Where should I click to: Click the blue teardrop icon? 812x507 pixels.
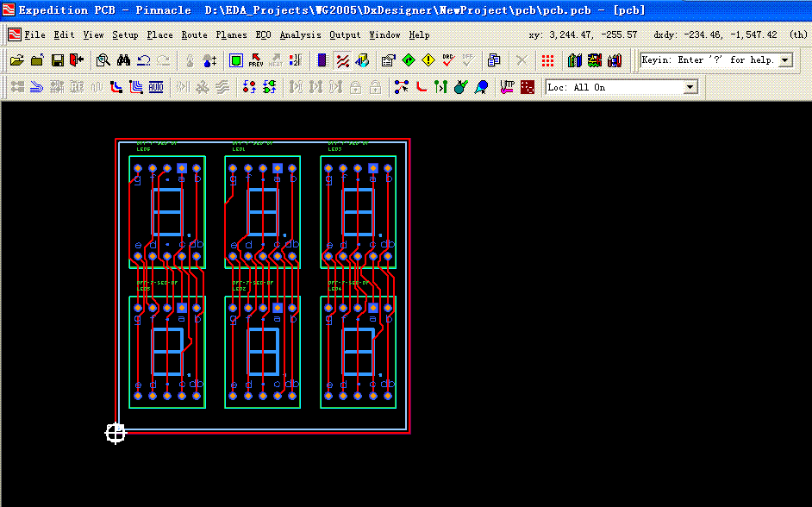481,87
